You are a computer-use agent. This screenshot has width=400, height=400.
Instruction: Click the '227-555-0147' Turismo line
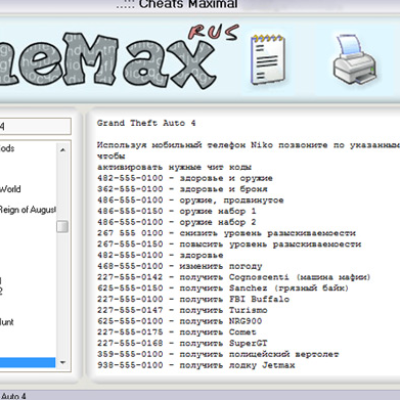pyautogui.click(x=182, y=310)
